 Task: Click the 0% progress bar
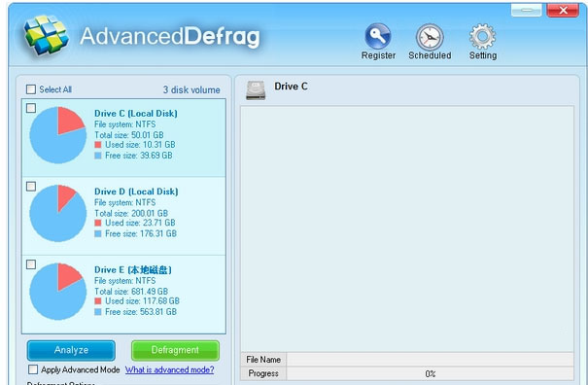coord(431,373)
